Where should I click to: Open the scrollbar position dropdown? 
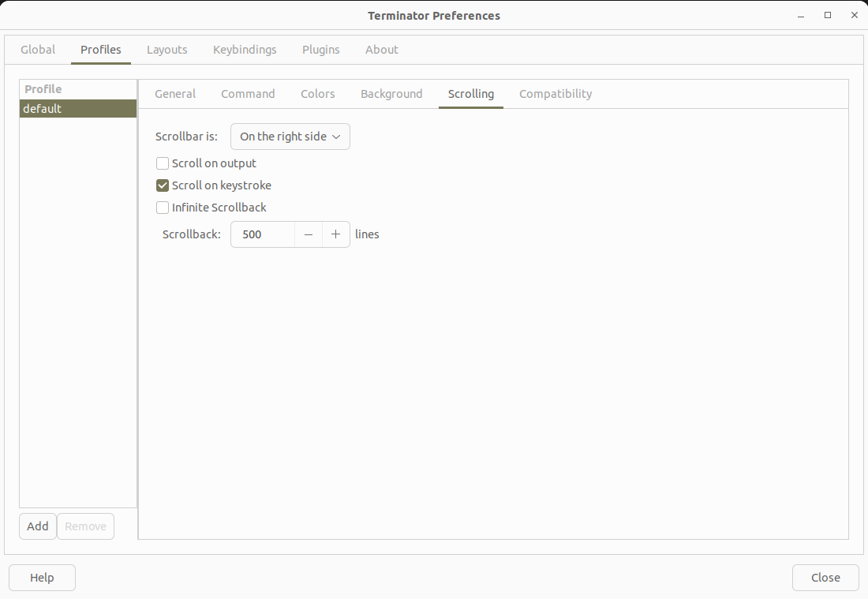tap(290, 137)
